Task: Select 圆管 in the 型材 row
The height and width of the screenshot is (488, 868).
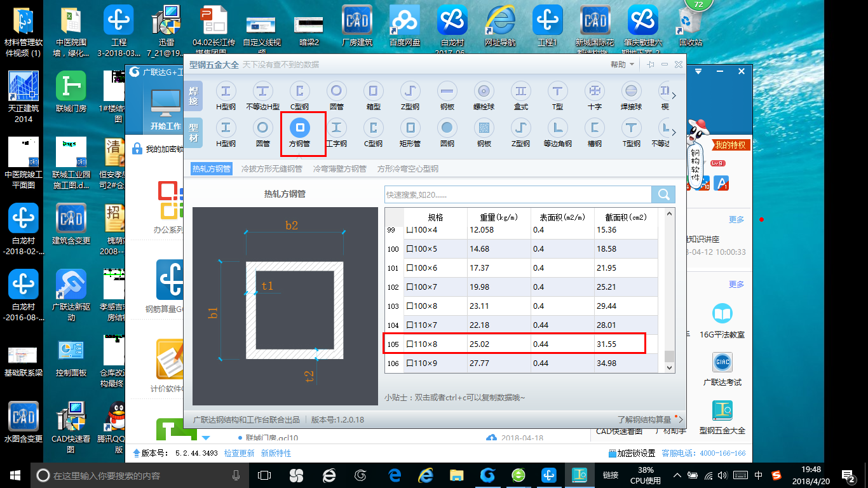Action: [x=262, y=133]
